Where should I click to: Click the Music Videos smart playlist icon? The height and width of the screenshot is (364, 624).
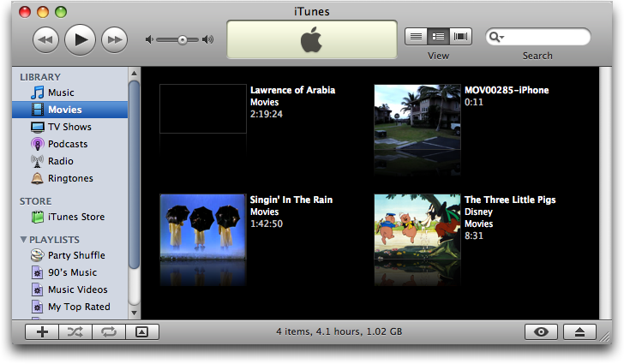tap(38, 289)
